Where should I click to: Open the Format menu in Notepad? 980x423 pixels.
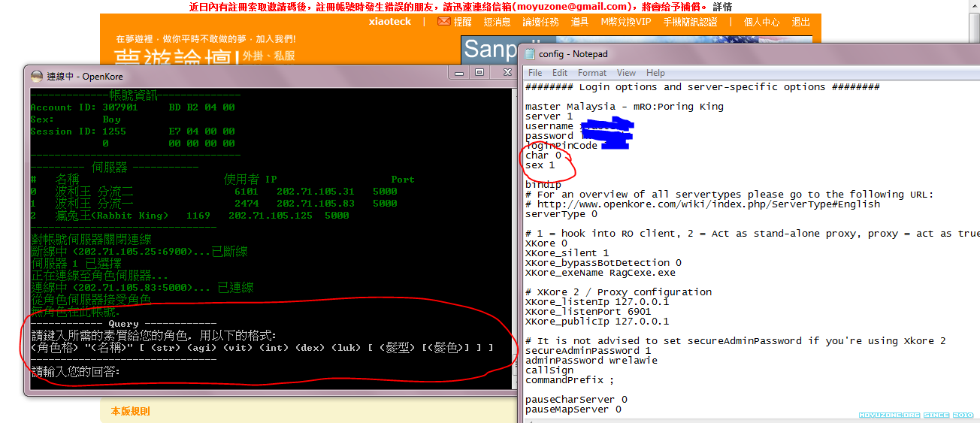click(x=592, y=73)
